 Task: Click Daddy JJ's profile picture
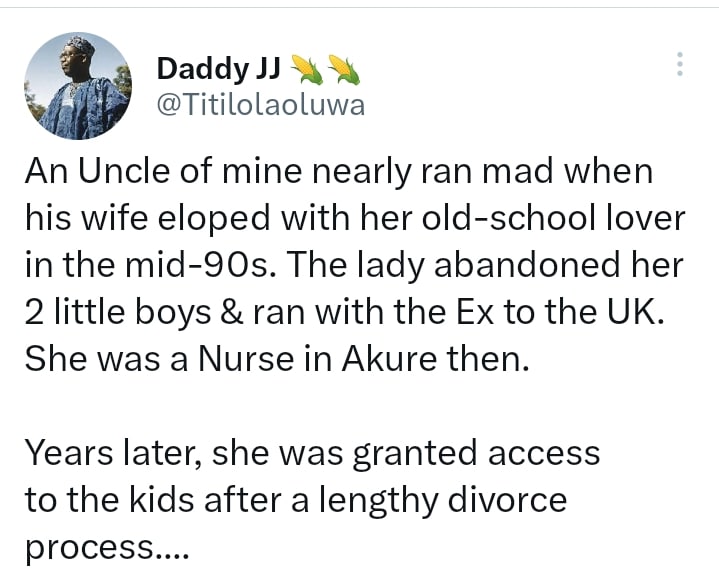[x=78, y=86]
